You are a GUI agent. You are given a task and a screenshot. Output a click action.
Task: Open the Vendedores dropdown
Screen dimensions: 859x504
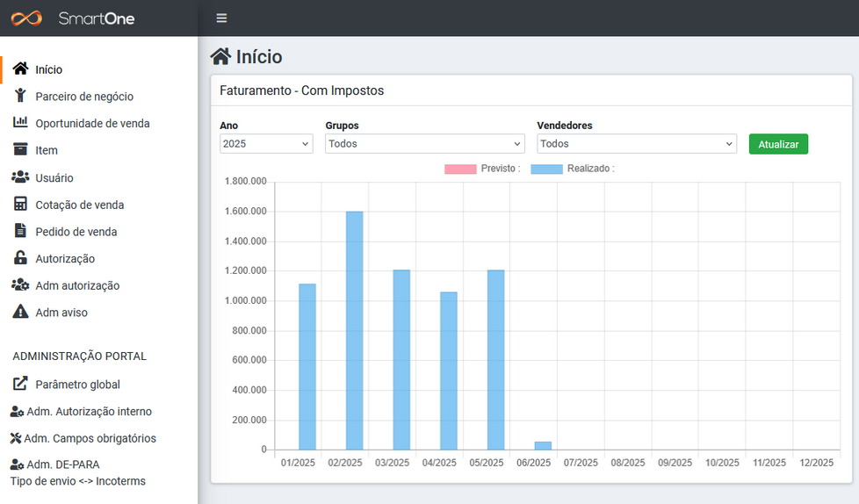pos(636,144)
